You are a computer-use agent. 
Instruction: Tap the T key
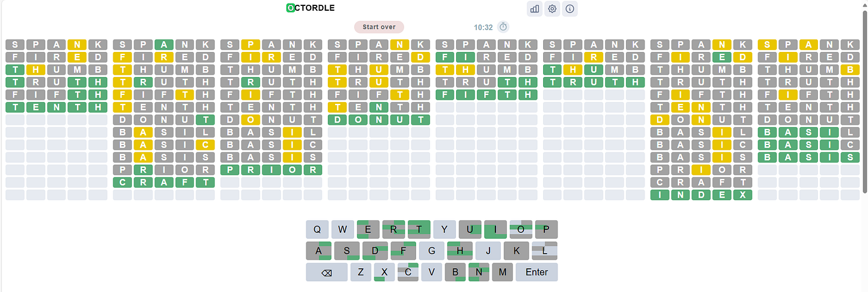(x=419, y=229)
